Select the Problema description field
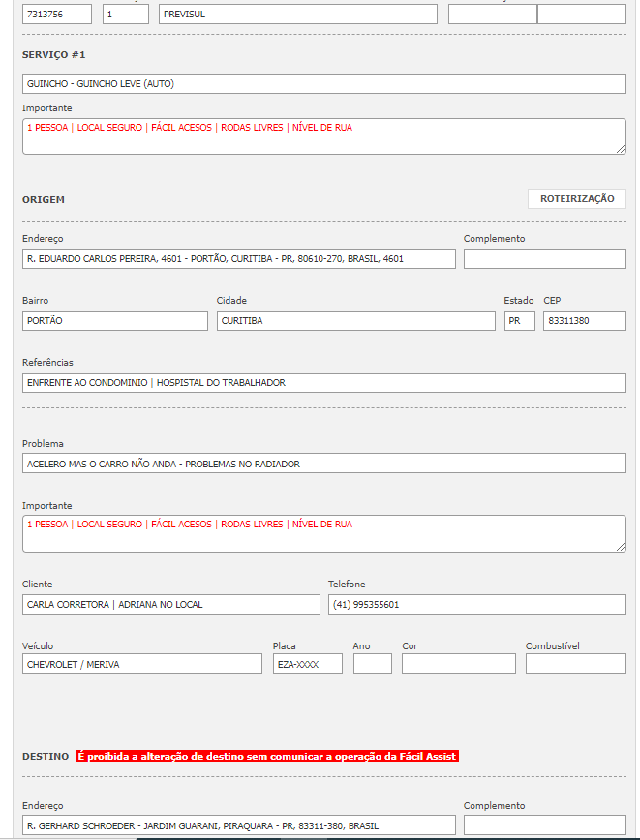Image resolution: width=640 pixels, height=840 pixels. tap(323, 464)
